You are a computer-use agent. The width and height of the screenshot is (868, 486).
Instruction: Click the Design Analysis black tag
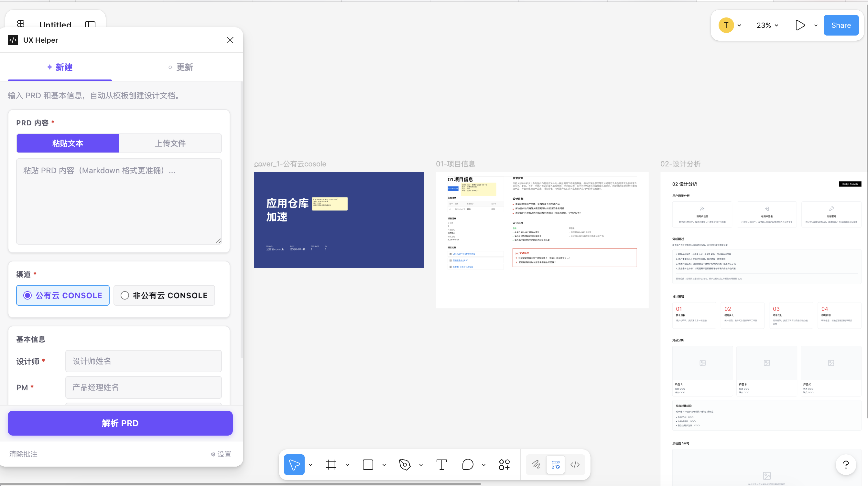pos(850,184)
